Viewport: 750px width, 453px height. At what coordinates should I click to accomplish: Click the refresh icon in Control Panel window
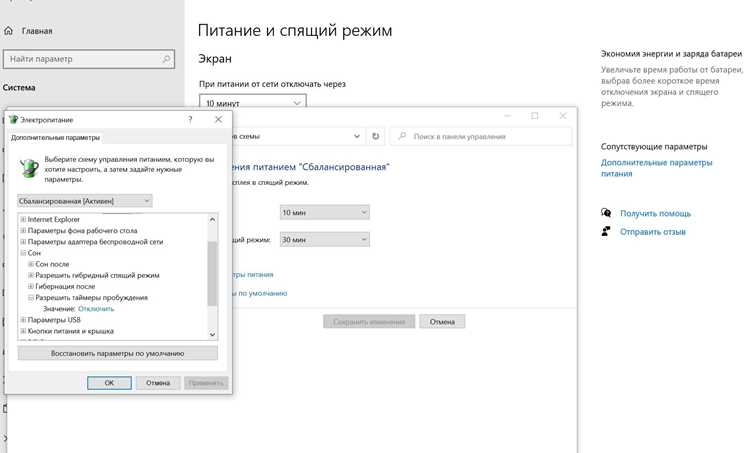pyautogui.click(x=375, y=136)
